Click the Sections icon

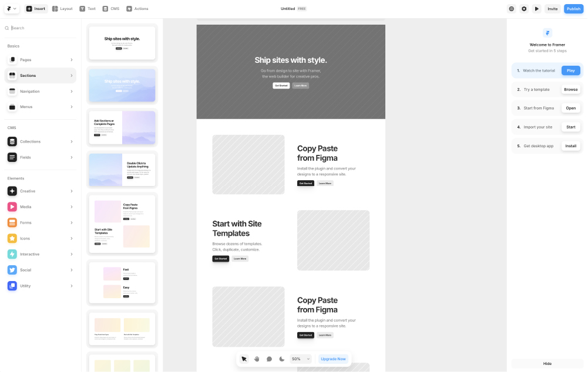12,75
